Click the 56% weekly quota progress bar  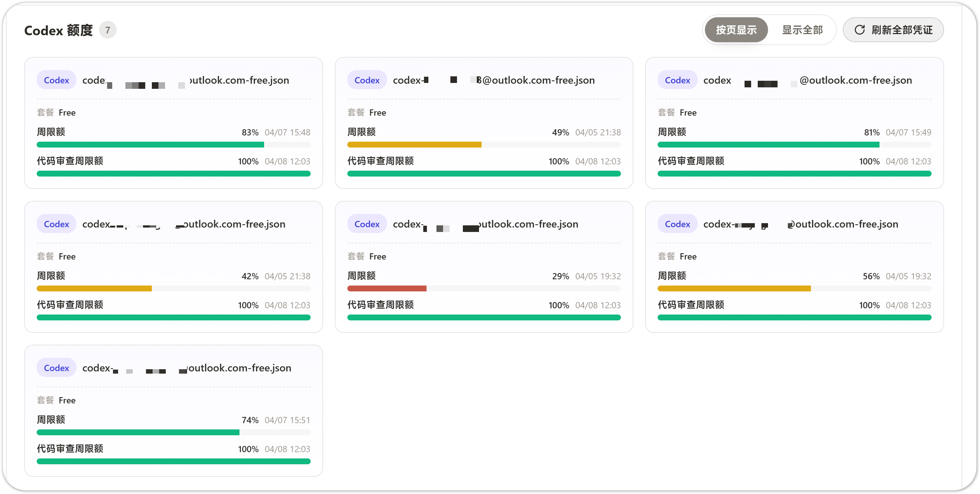794,288
